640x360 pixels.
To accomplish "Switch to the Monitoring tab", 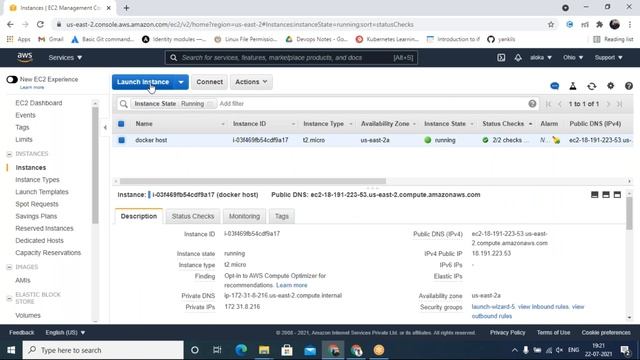I will coord(244,216).
